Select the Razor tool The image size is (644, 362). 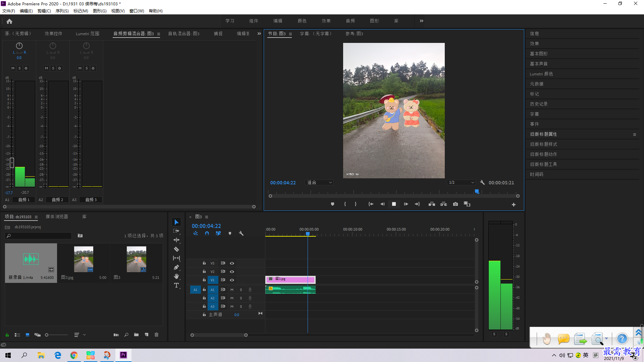(x=176, y=249)
